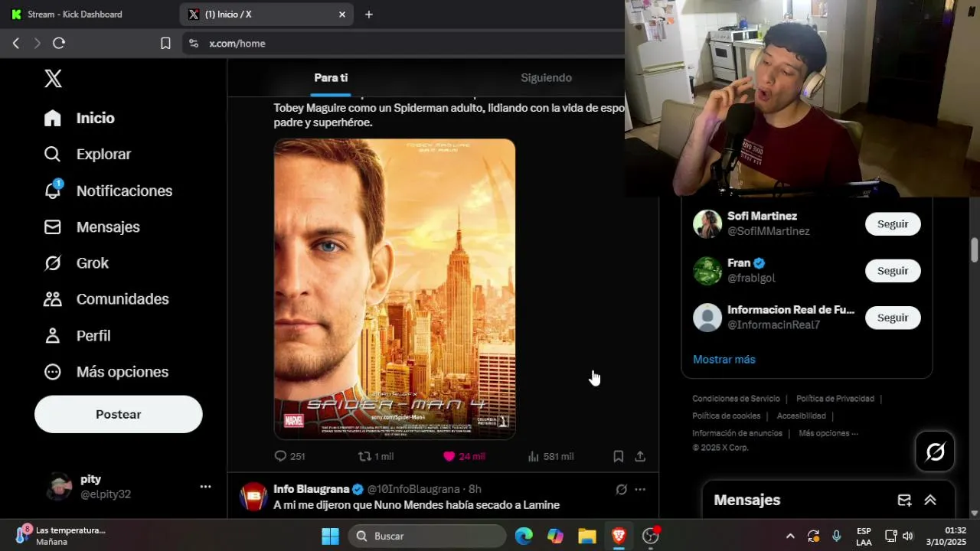Viewport: 980px width, 551px height.
Task: Switch to Para ti tab
Action: [x=331, y=78]
